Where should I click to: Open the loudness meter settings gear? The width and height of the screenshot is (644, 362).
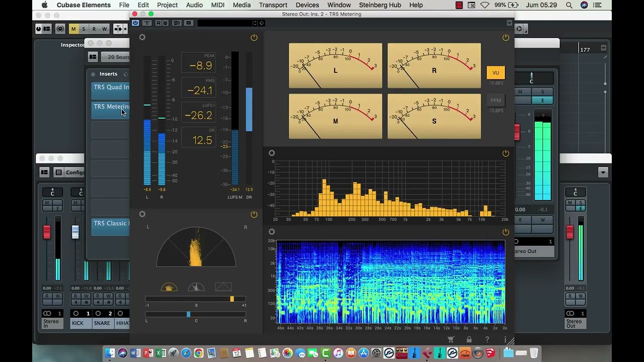142,38
